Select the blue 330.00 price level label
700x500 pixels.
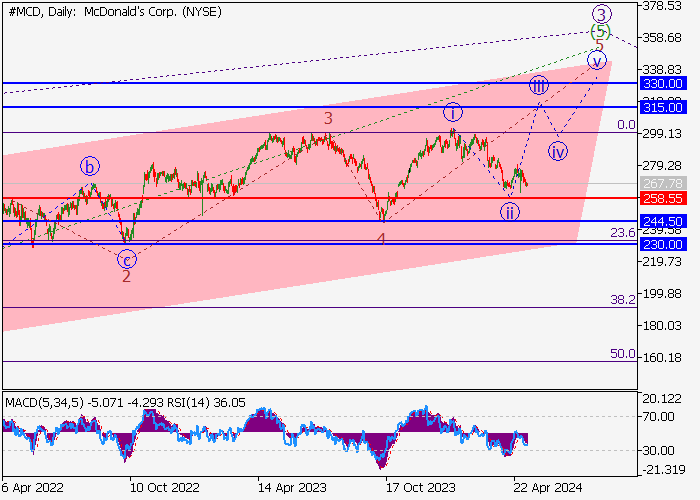(x=663, y=83)
